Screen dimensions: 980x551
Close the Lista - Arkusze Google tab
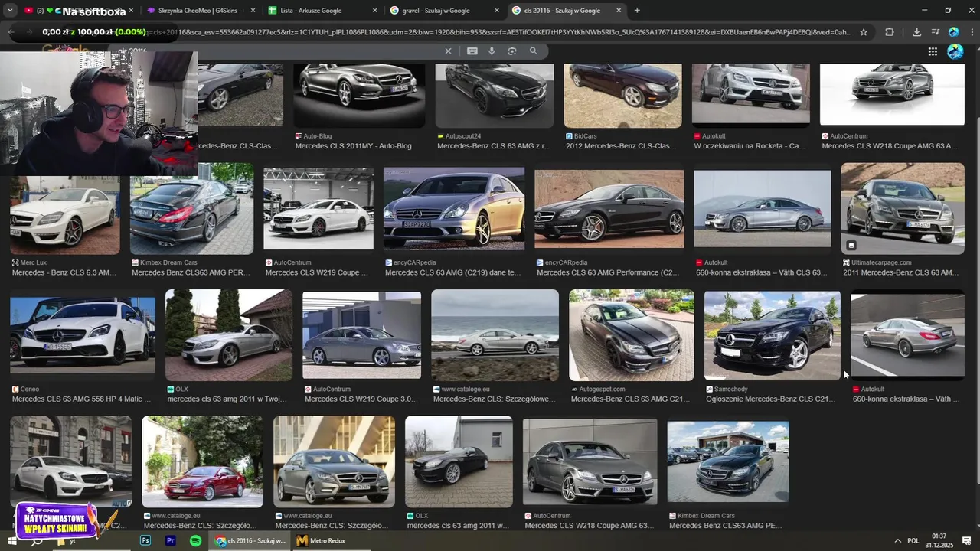[x=374, y=11]
